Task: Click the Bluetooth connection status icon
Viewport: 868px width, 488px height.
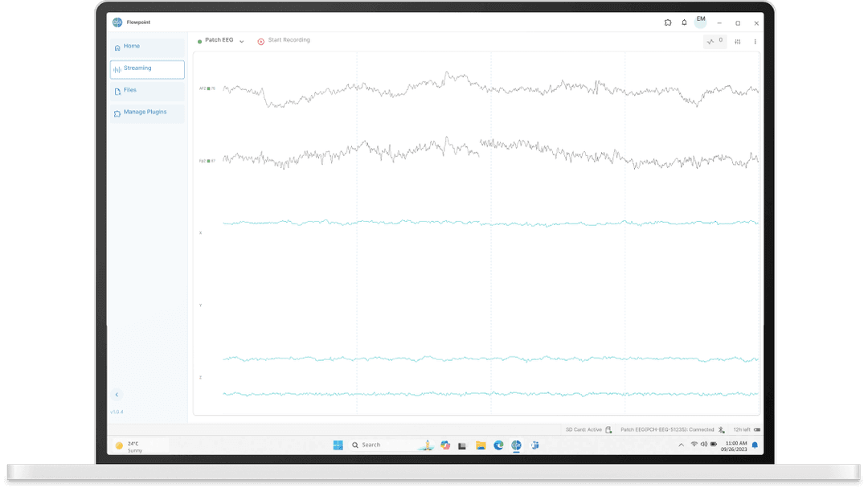Action: click(722, 430)
